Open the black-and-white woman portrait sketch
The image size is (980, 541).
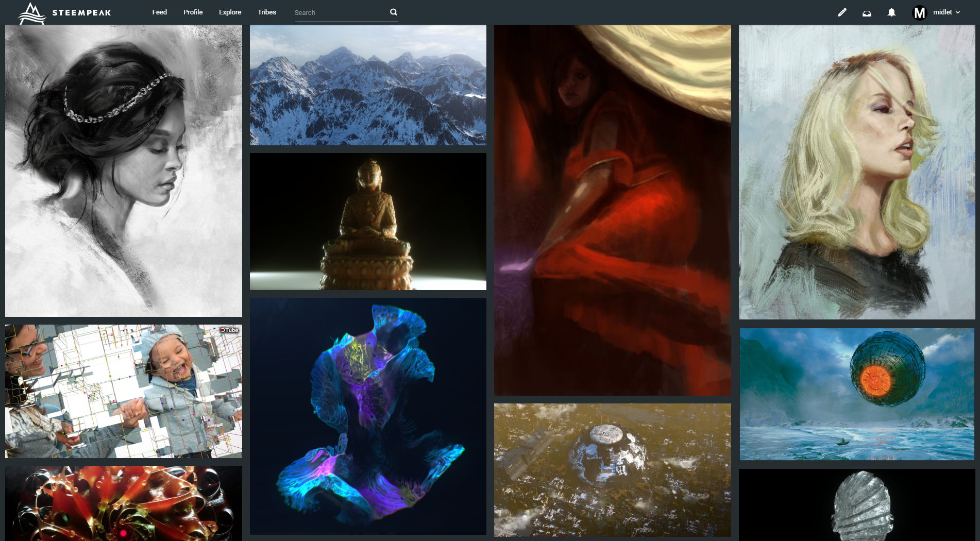click(124, 171)
